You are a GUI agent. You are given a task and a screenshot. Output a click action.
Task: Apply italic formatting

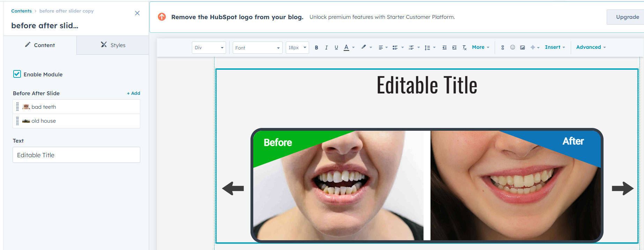[x=326, y=47]
